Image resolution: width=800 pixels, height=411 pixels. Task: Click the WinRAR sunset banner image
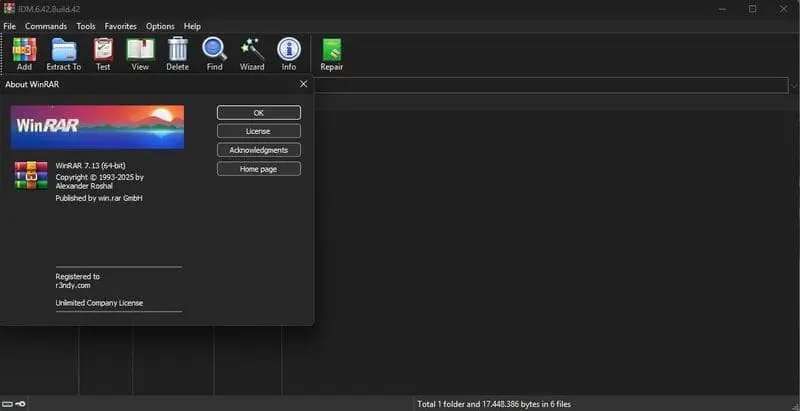coord(97,127)
